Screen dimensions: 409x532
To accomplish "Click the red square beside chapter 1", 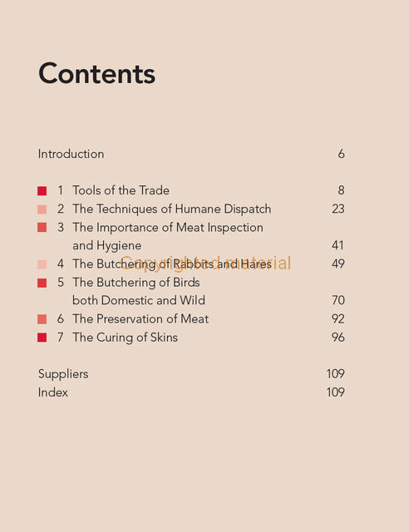I will (42, 190).
